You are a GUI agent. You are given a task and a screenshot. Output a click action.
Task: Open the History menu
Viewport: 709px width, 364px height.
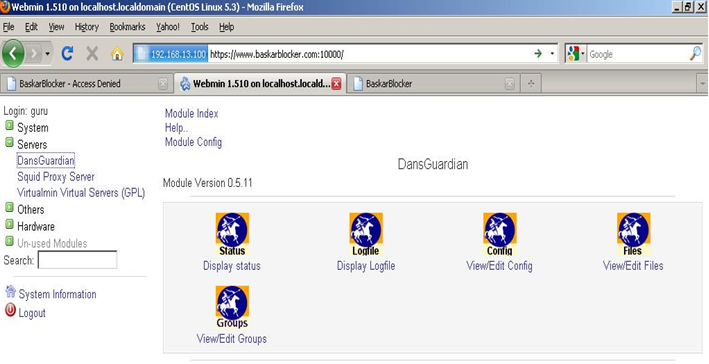86,27
